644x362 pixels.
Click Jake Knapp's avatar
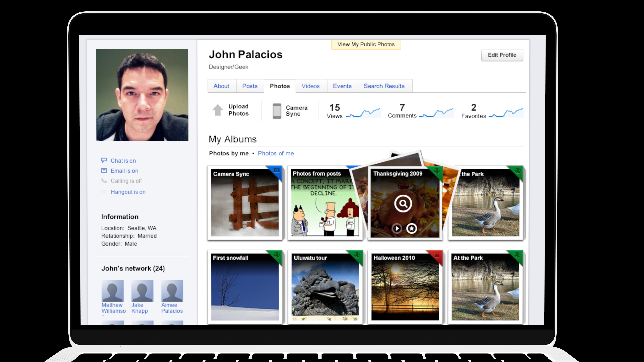pos(142,291)
